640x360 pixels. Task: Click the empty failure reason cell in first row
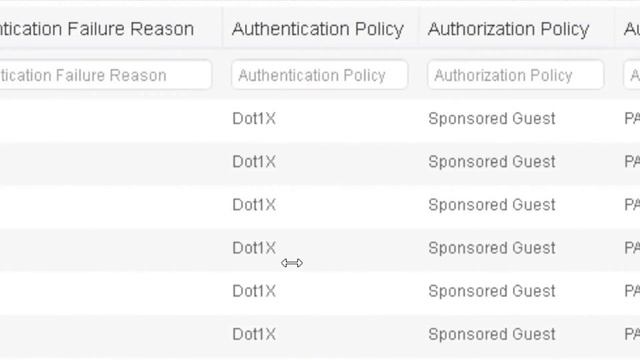pos(111,119)
